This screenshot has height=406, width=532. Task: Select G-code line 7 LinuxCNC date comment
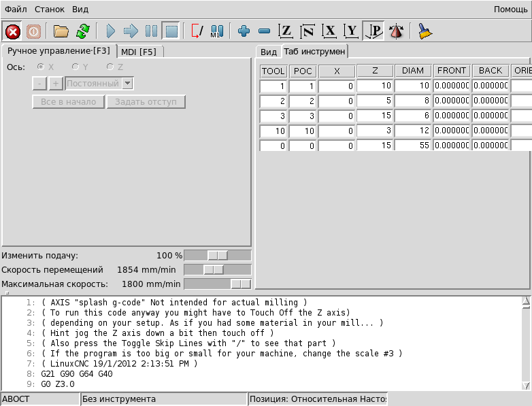tap(119, 364)
